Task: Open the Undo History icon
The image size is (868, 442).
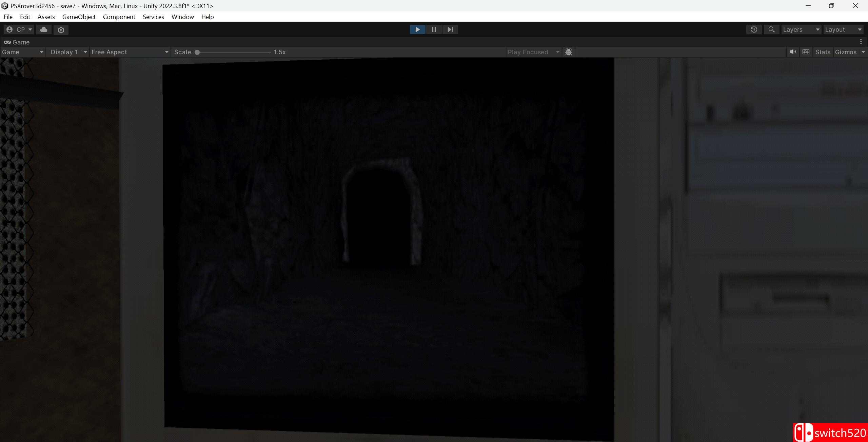Action: (754, 29)
